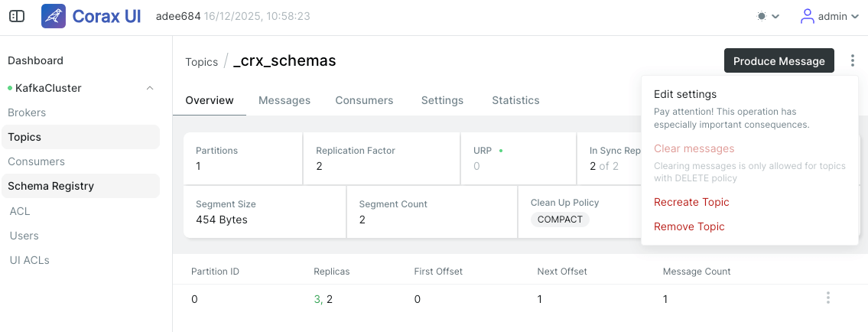Toggle the sidebar panel icon
Screen dimensions: 868x332
[17, 17]
